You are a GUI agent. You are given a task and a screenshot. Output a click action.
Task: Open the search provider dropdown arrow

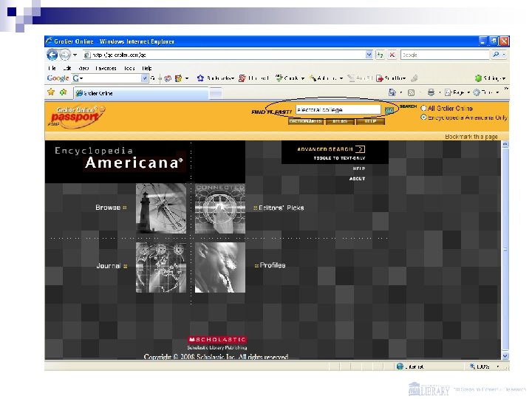tap(504, 55)
